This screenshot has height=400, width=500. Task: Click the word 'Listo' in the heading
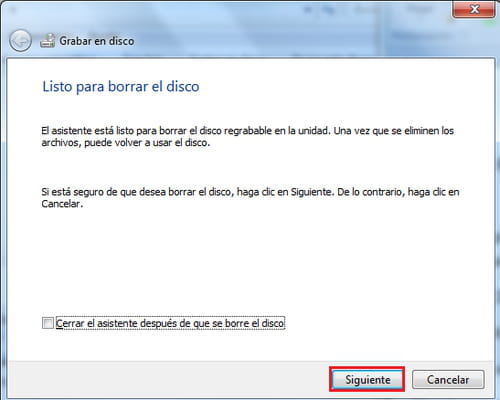pos(57,86)
